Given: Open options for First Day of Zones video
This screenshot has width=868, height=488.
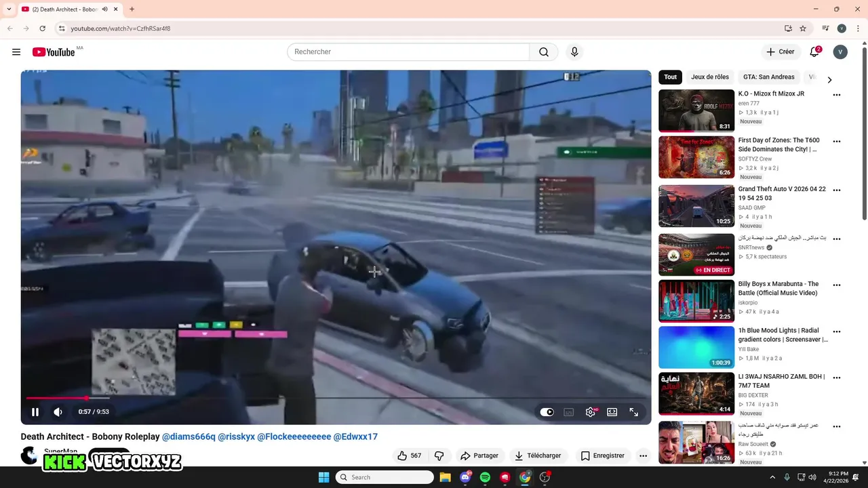Looking at the screenshot, I should point(836,142).
